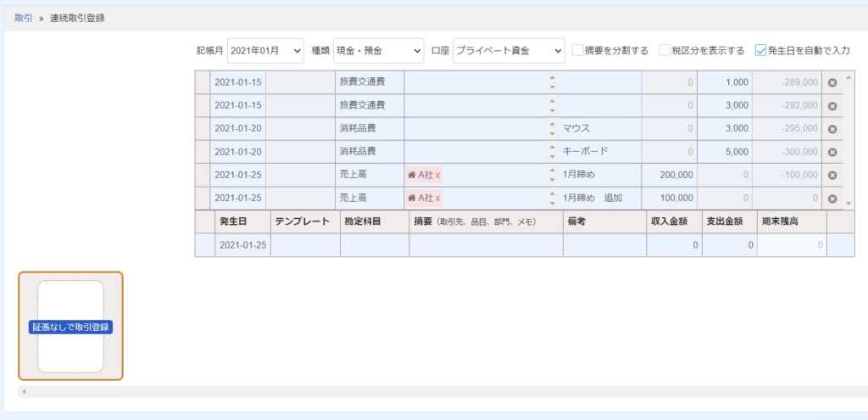This screenshot has height=420, width=868.
Task: Click the 1,000 expense amount cell
Action: (724, 82)
